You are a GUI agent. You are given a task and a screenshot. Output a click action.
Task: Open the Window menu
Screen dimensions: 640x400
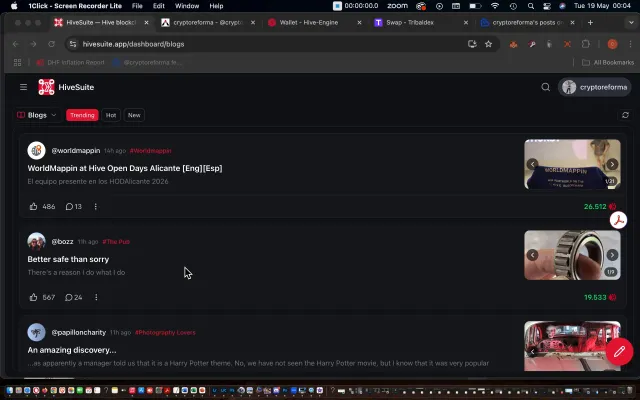[x=187, y=6]
